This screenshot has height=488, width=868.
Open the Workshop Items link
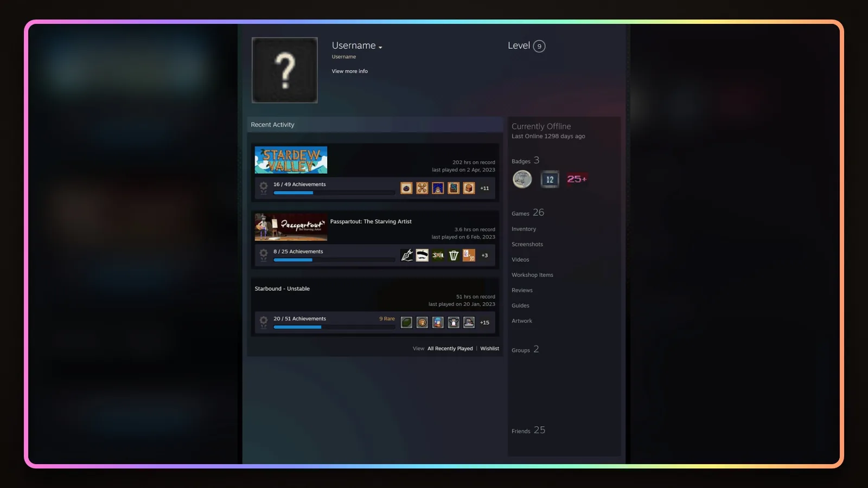[x=532, y=275]
